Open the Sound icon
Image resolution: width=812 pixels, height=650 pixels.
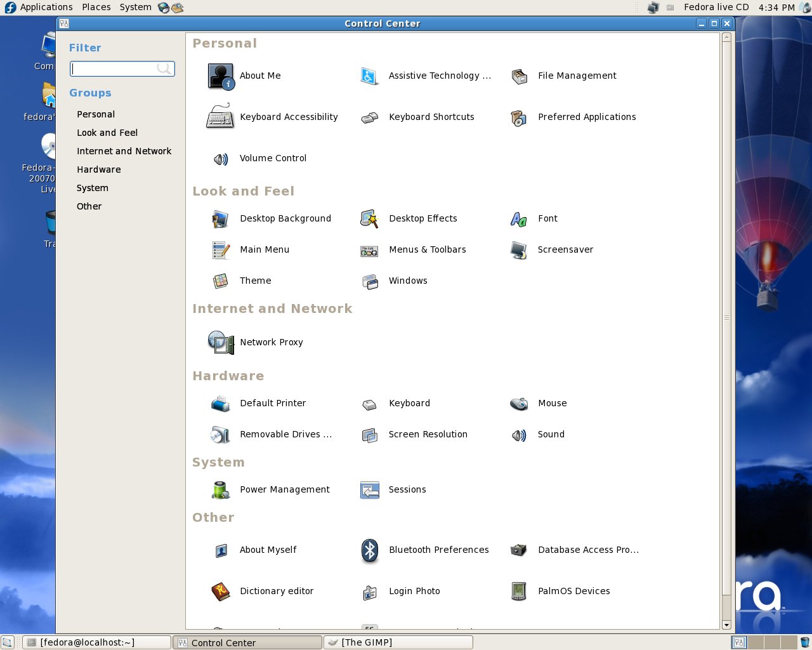[x=519, y=435]
